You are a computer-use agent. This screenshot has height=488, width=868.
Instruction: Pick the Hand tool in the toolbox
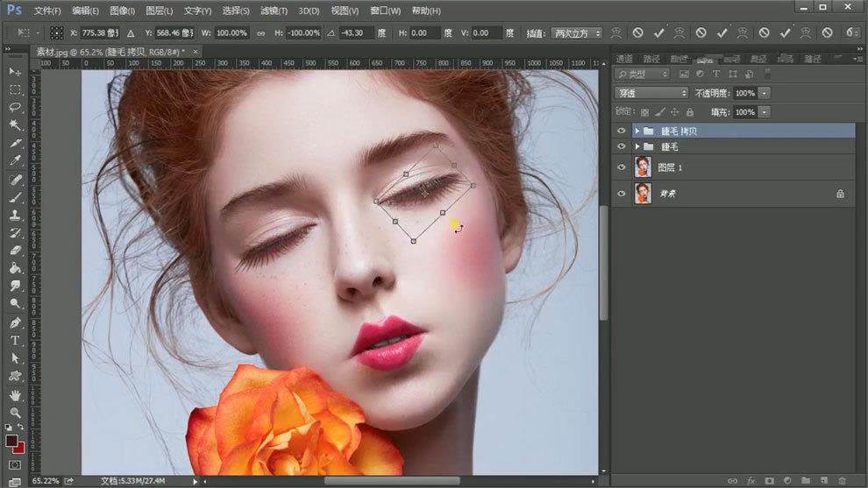click(x=15, y=394)
